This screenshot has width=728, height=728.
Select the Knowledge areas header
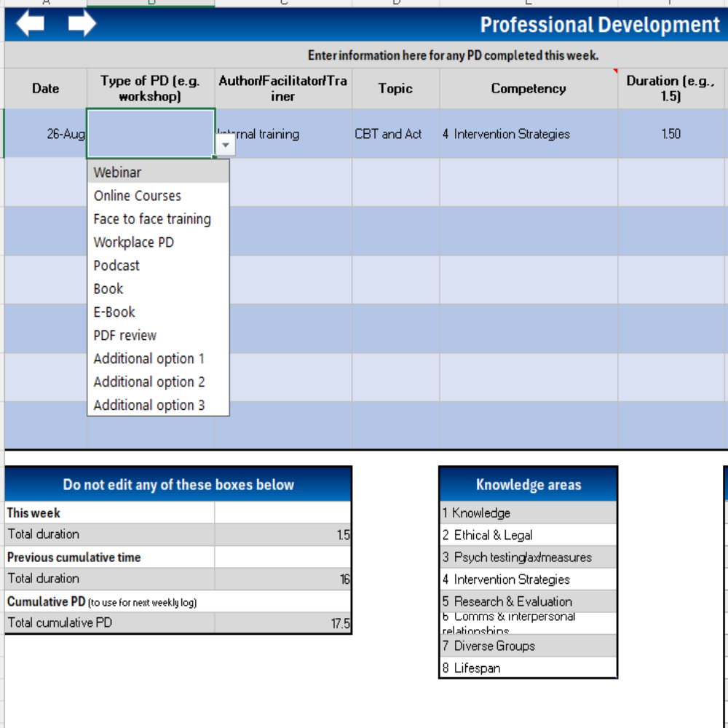point(529,485)
